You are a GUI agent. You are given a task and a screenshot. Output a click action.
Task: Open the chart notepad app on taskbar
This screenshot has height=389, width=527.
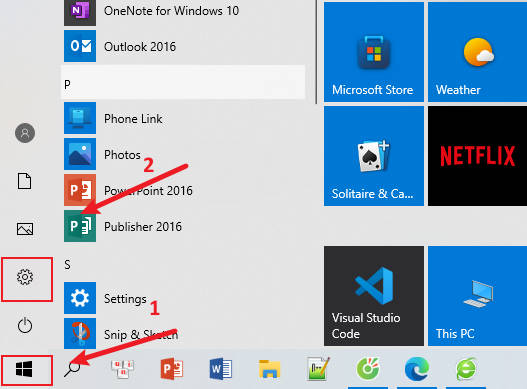pos(318,369)
